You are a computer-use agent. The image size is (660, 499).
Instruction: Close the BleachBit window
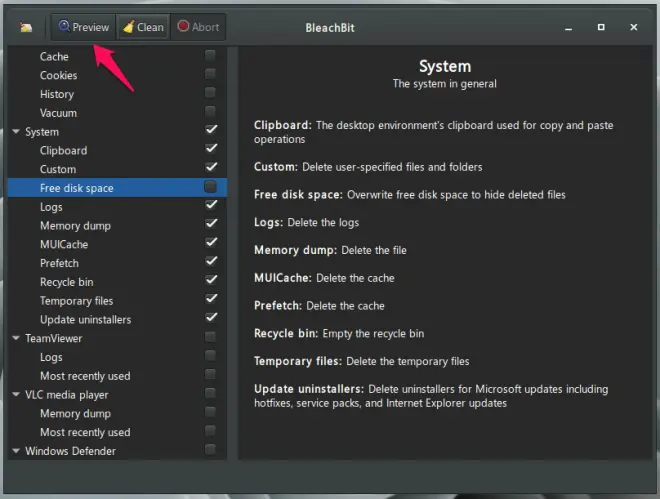[633, 27]
